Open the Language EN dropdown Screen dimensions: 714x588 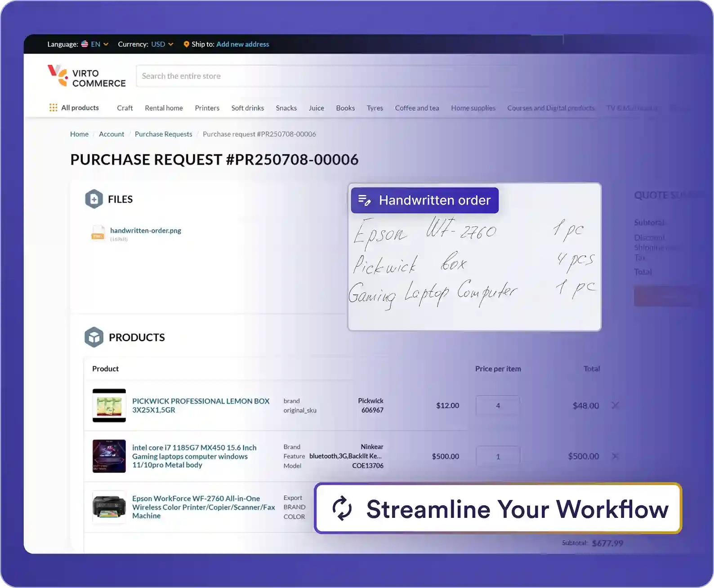(99, 44)
